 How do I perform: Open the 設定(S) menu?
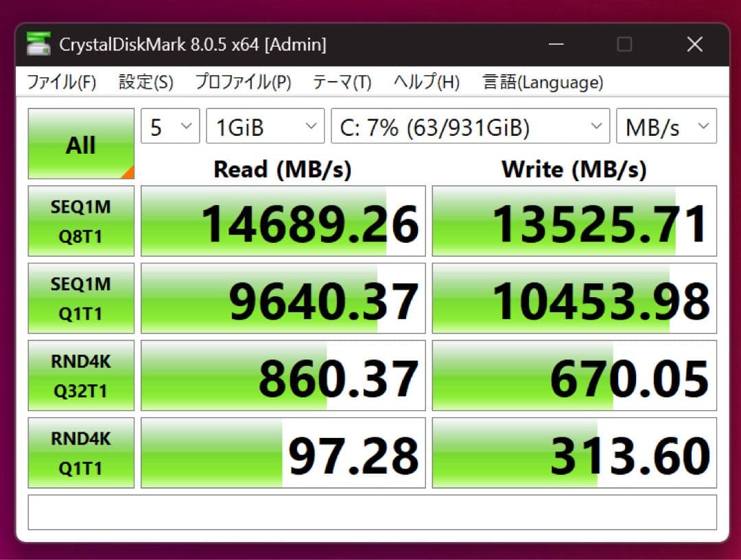click(x=144, y=82)
